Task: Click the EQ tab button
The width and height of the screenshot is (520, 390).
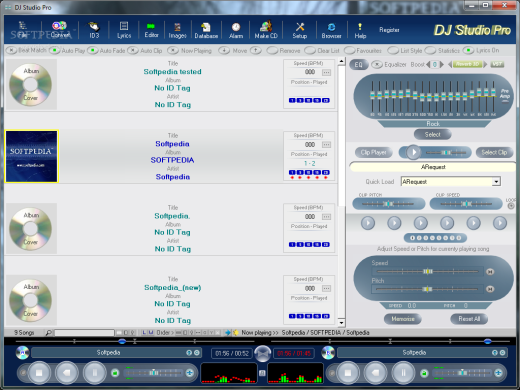Action: [359, 64]
